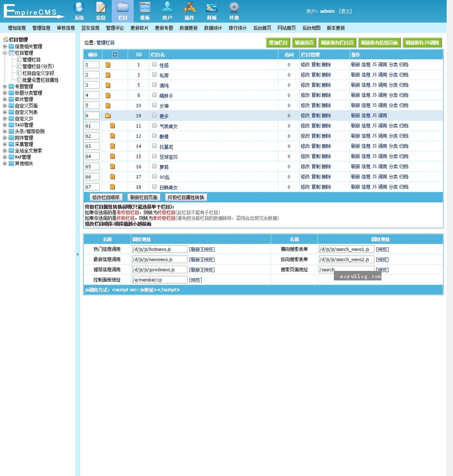Check the 更多 column checkbox
The image size is (453, 476).
point(154,115)
